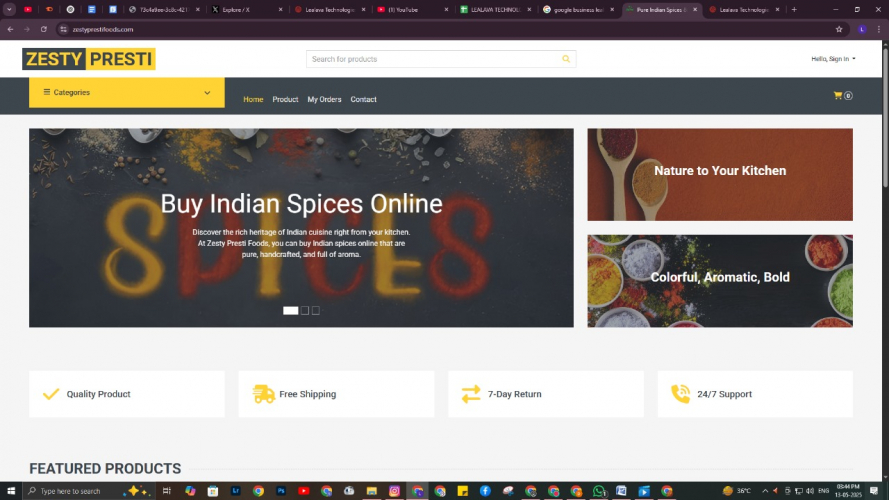
Task: Click the search magnifier icon in product search
Action: (566, 59)
